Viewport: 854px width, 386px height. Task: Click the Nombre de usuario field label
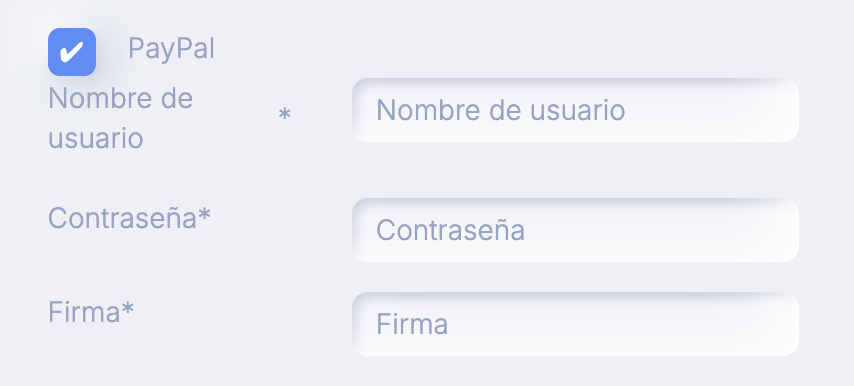121,118
